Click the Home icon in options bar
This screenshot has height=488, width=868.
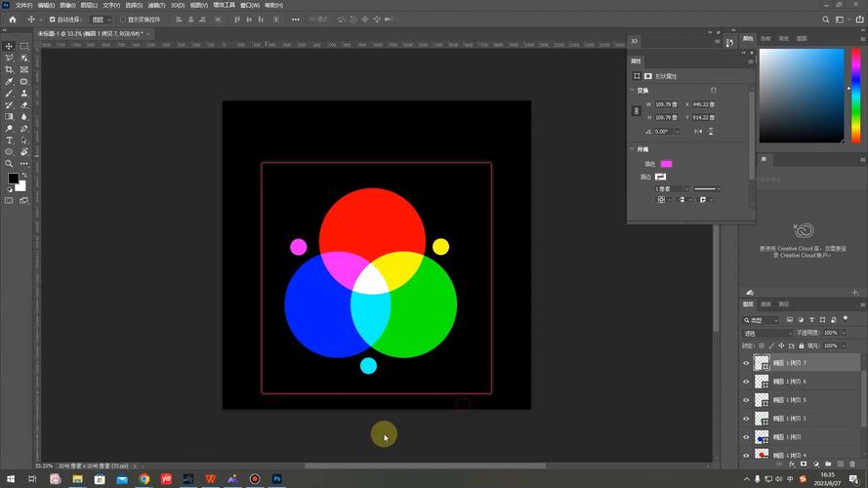tap(11, 20)
